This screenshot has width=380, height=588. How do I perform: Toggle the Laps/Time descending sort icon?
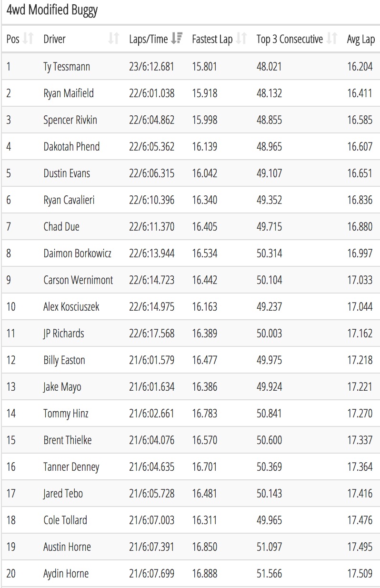(177, 39)
